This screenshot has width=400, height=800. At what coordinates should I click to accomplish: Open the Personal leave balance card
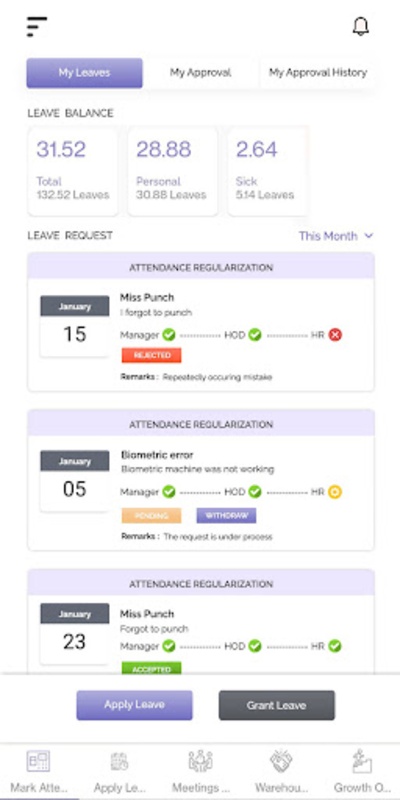[x=172, y=172]
